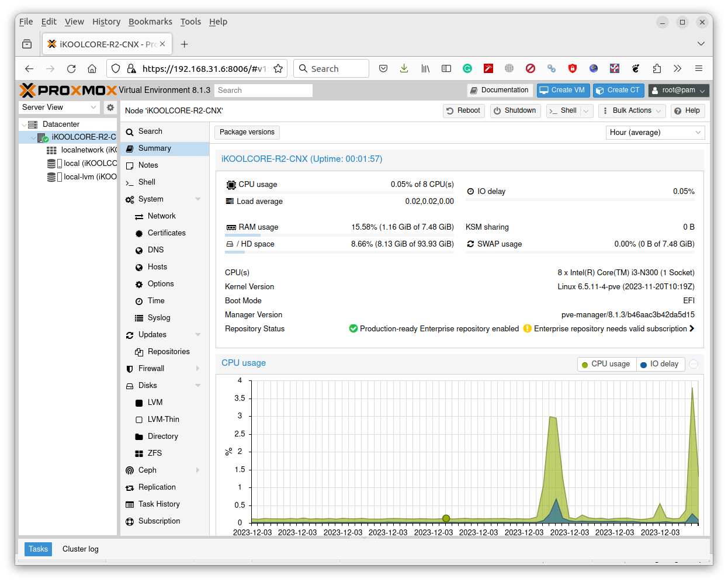This screenshot has height=582, width=728.
Task: Switch to the Tasks tab
Action: tap(38, 549)
